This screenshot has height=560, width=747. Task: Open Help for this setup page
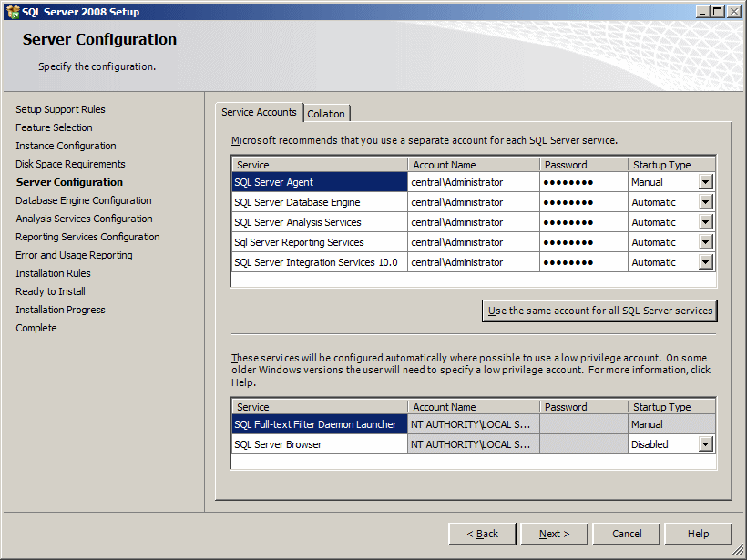(698, 534)
